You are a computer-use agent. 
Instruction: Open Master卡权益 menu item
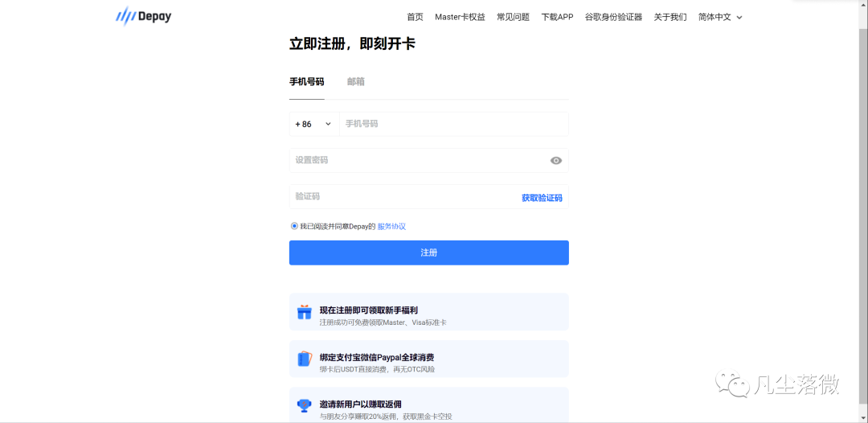460,17
